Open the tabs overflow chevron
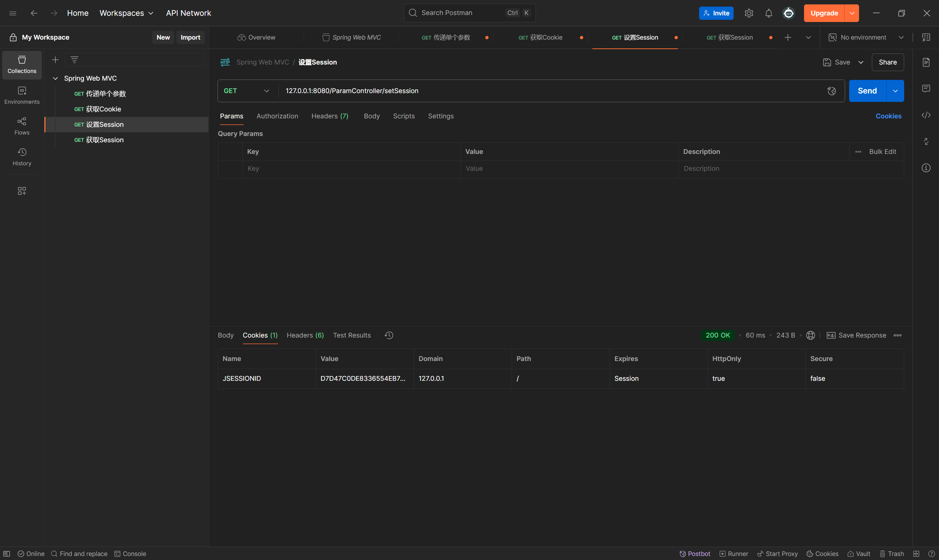The image size is (939, 560). pos(808,37)
